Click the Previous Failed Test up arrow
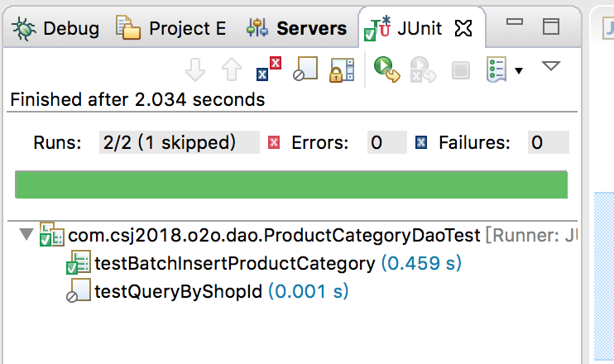The image size is (614, 364). tap(232, 69)
